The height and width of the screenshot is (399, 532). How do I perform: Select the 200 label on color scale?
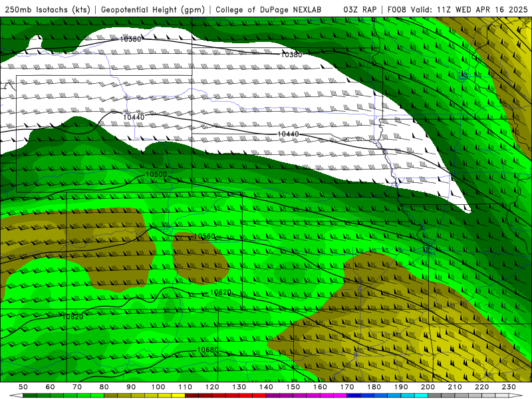tap(428, 387)
